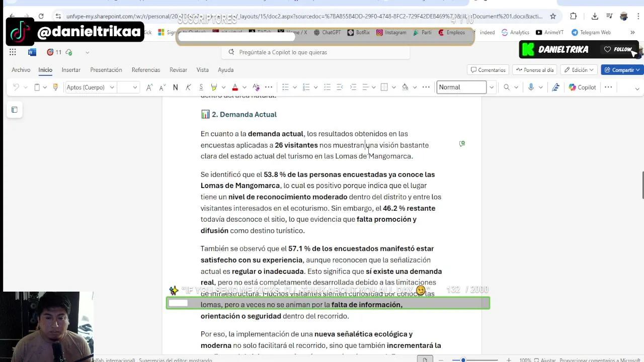Image resolution: width=644 pixels, height=362 pixels.
Task: Open the Find magnifier in the ribbon
Action: (507, 87)
